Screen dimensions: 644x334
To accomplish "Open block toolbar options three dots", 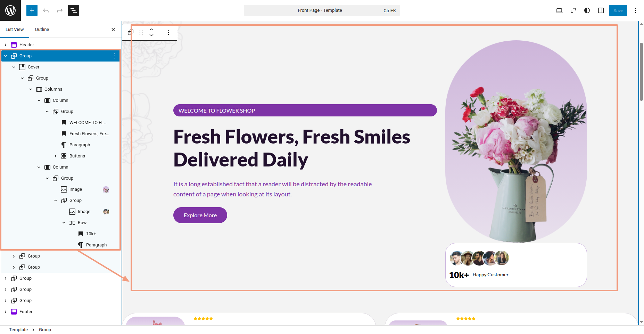I will (x=168, y=32).
